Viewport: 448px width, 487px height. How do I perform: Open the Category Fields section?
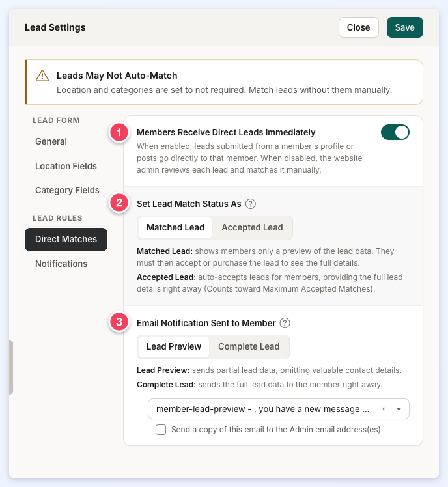[67, 190]
